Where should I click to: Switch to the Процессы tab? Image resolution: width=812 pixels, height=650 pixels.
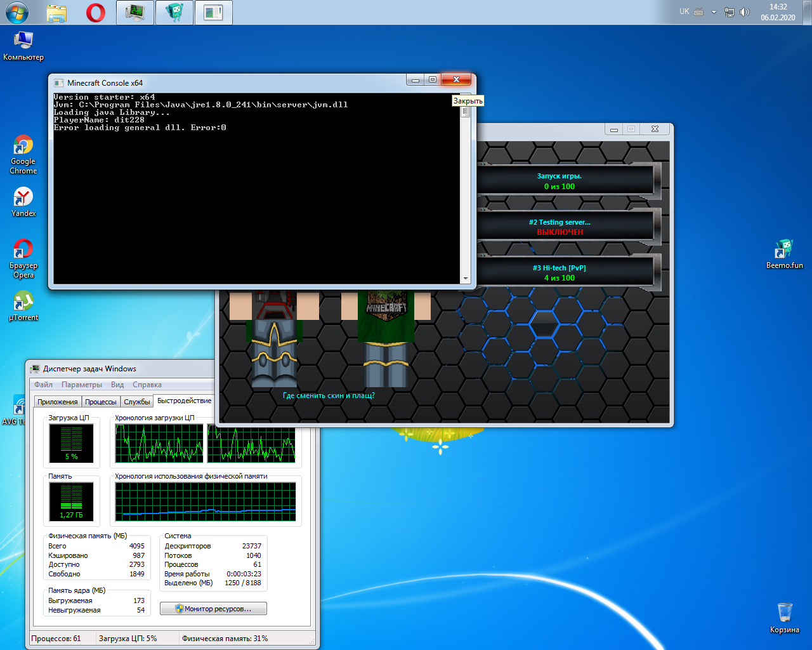(x=101, y=402)
